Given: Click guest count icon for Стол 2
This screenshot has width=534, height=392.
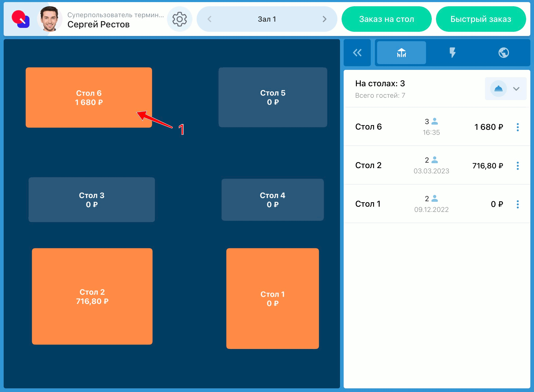Looking at the screenshot, I should [435, 160].
